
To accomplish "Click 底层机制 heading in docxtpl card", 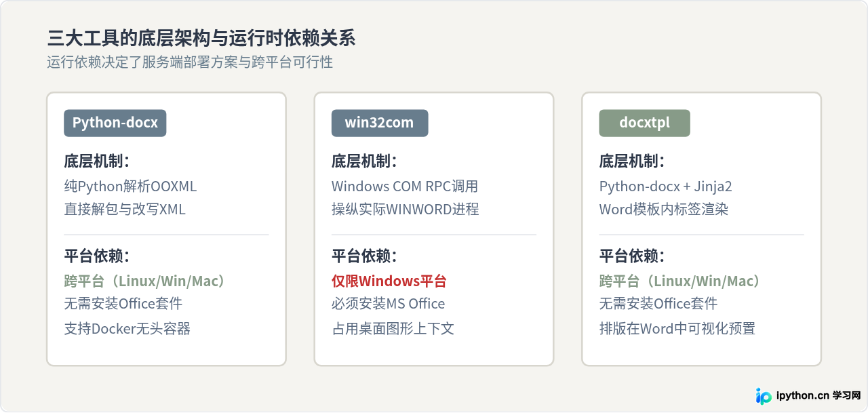I will click(632, 161).
